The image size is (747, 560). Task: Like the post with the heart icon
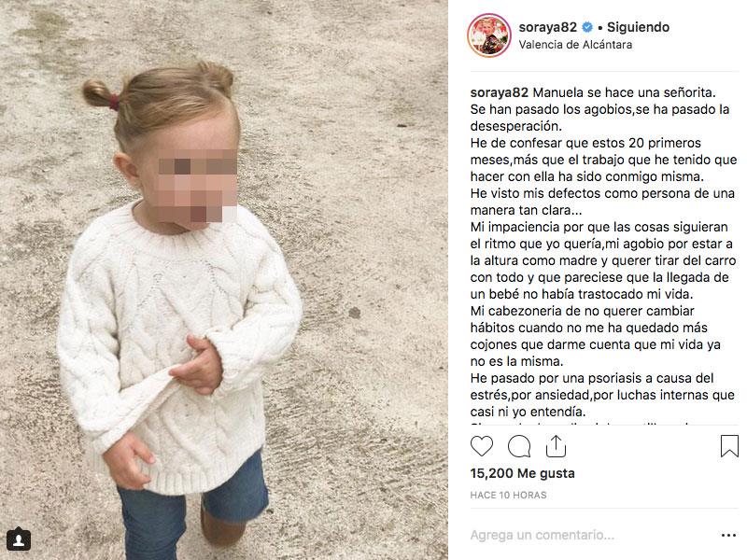pos(482,446)
